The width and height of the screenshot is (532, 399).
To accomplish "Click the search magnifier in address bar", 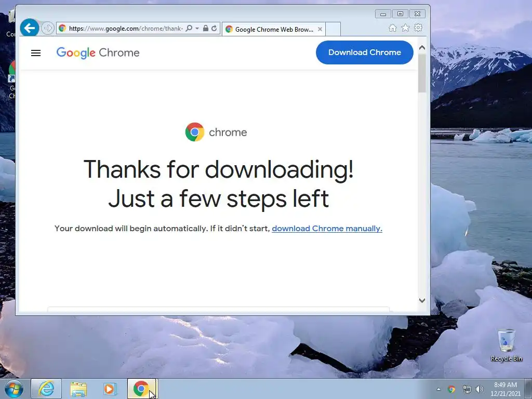I will pyautogui.click(x=189, y=28).
